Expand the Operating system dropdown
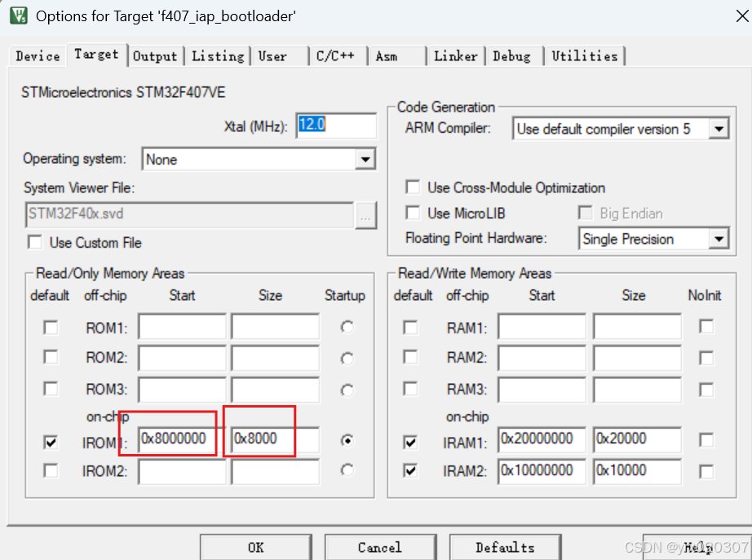This screenshot has width=752, height=560. pos(365,159)
